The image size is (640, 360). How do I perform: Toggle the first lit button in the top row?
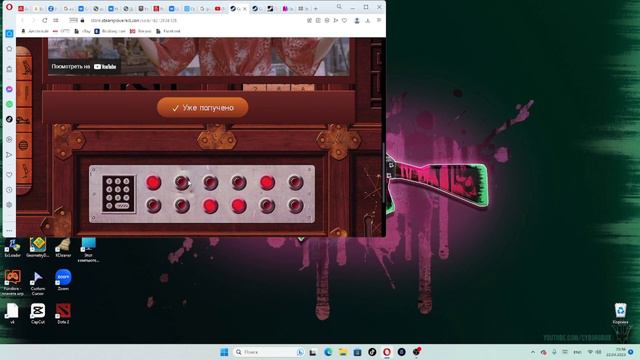click(153, 182)
